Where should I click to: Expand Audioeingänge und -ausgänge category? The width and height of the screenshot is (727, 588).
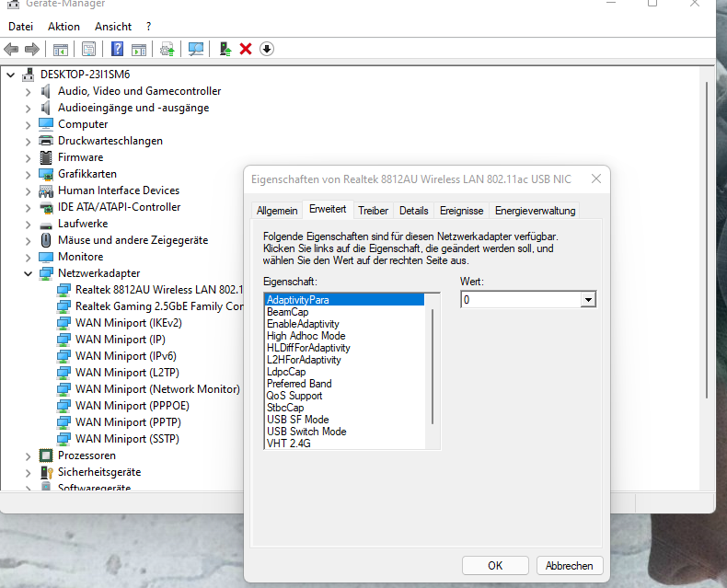[29, 109]
